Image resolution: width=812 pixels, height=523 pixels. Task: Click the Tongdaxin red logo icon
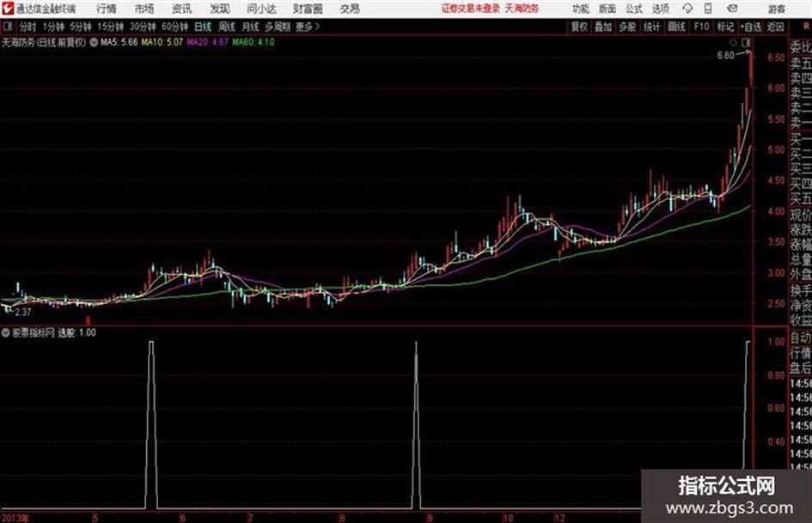click(7, 9)
